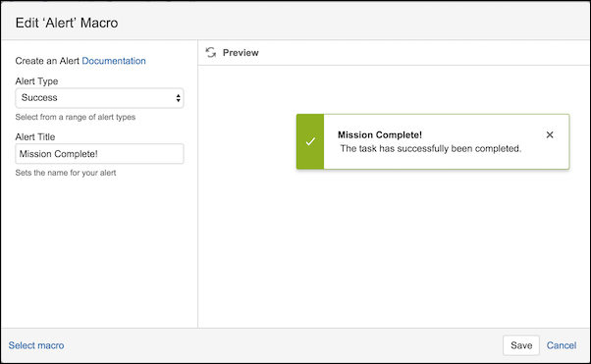The image size is (591, 364).
Task: Click the 'task has successfully been completed' text
Action: pos(430,148)
